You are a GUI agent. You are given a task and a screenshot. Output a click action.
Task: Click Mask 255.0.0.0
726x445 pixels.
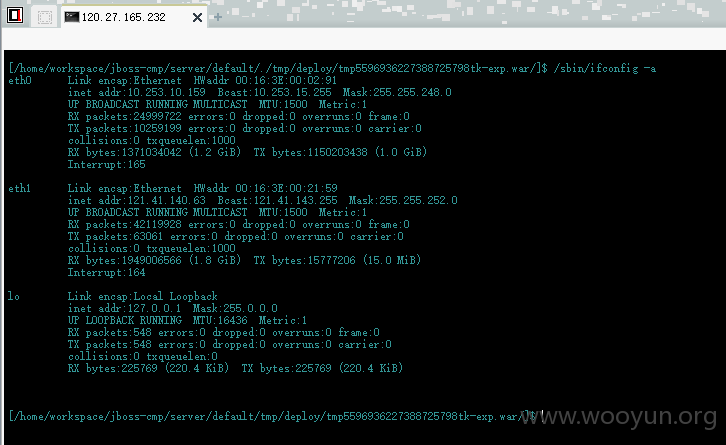pyautogui.click(x=235, y=308)
